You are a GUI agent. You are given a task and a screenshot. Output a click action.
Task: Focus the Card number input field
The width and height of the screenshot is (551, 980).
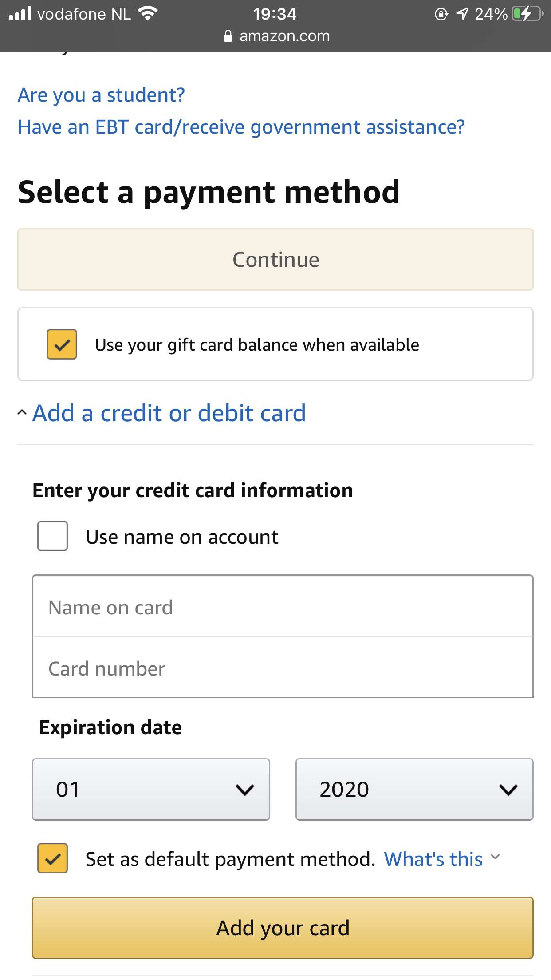point(283,667)
